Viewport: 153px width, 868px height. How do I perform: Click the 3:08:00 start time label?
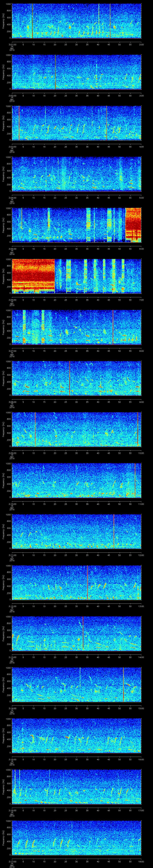coord(12,402)
